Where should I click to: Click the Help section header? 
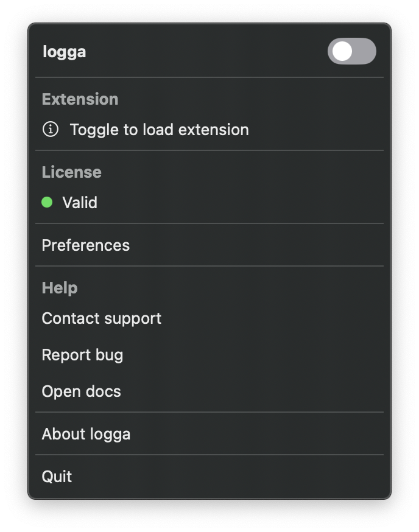(59, 287)
